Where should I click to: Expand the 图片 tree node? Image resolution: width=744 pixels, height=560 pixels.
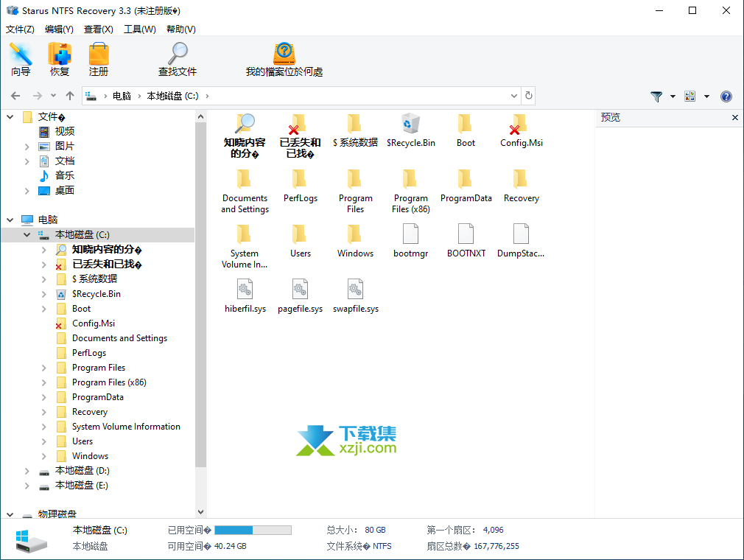click(x=27, y=147)
